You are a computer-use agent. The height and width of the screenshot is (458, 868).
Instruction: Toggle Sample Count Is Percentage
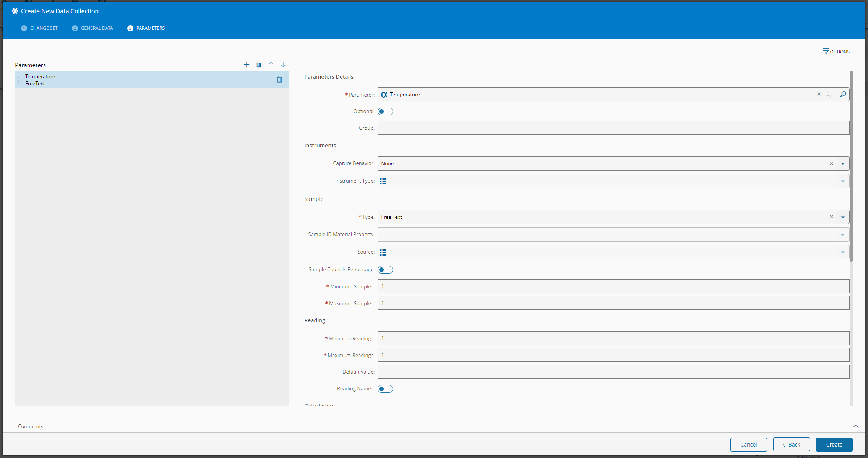pos(385,270)
